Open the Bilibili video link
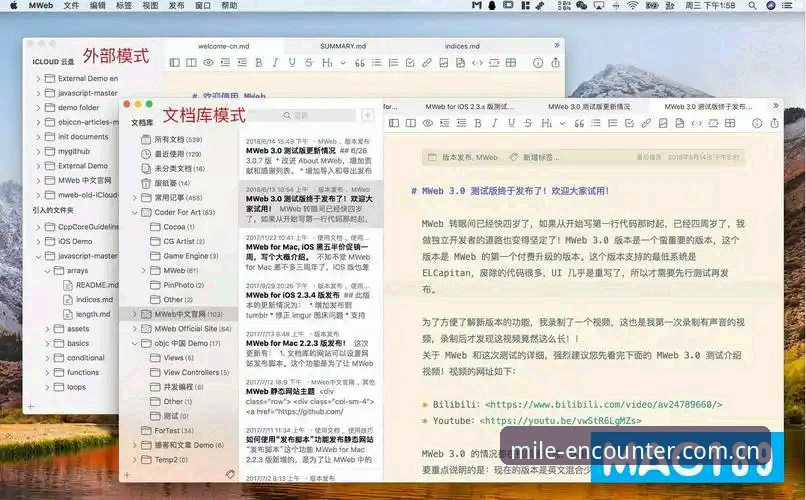 pyautogui.click(x=603, y=404)
